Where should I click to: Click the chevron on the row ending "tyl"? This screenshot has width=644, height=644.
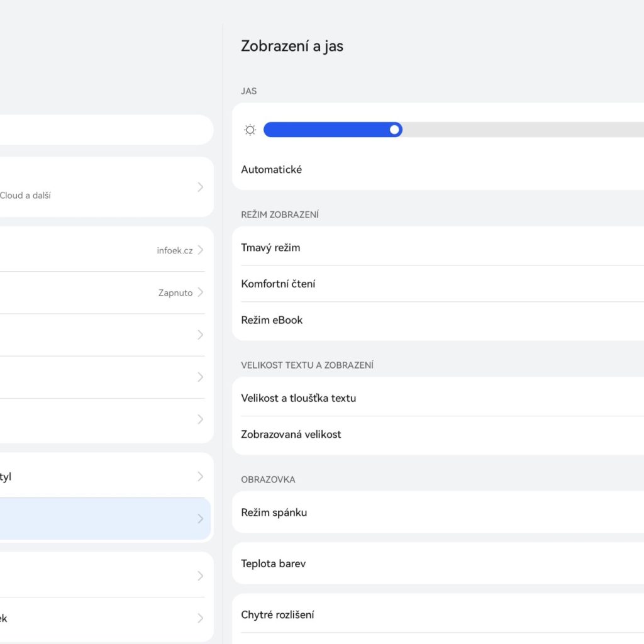201,477
